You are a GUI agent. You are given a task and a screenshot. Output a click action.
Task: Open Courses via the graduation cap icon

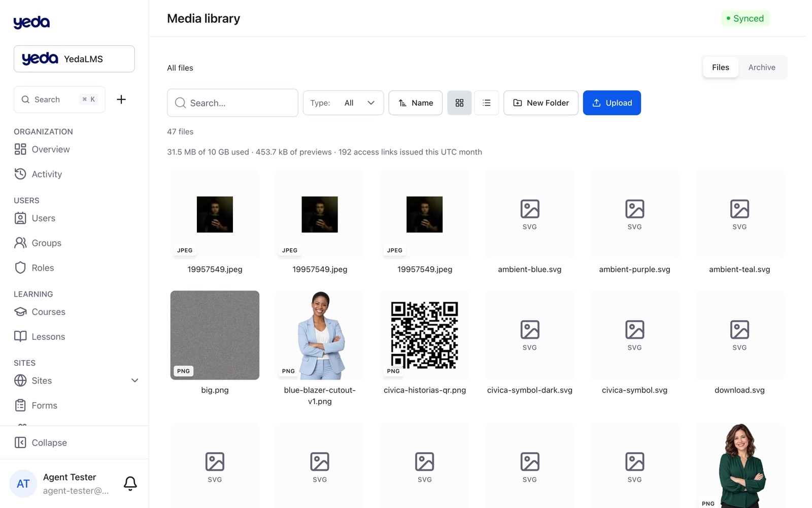tap(20, 312)
